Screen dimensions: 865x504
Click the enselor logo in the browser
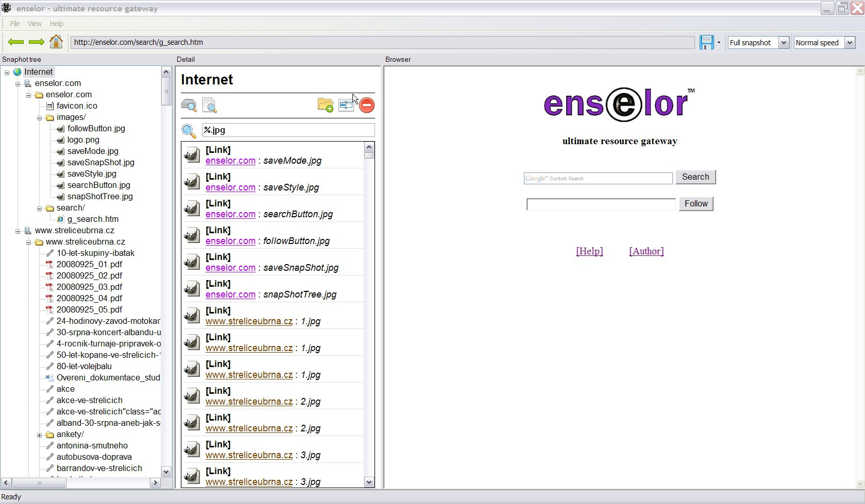click(618, 104)
